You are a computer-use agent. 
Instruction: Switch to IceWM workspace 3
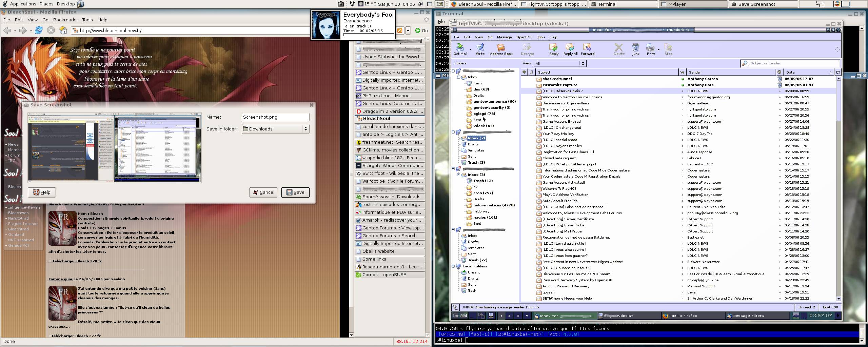tap(518, 316)
